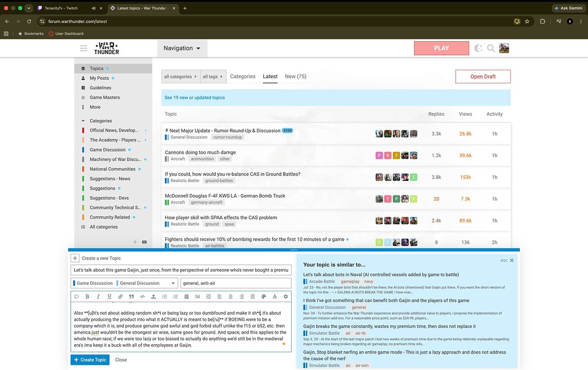Switch to the Categories tab

[243, 76]
